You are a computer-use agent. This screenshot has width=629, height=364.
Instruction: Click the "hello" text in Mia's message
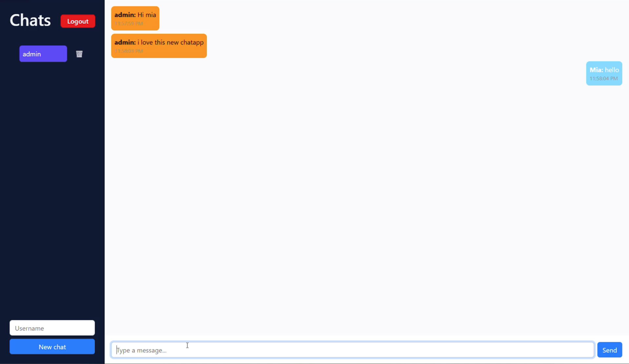click(612, 70)
